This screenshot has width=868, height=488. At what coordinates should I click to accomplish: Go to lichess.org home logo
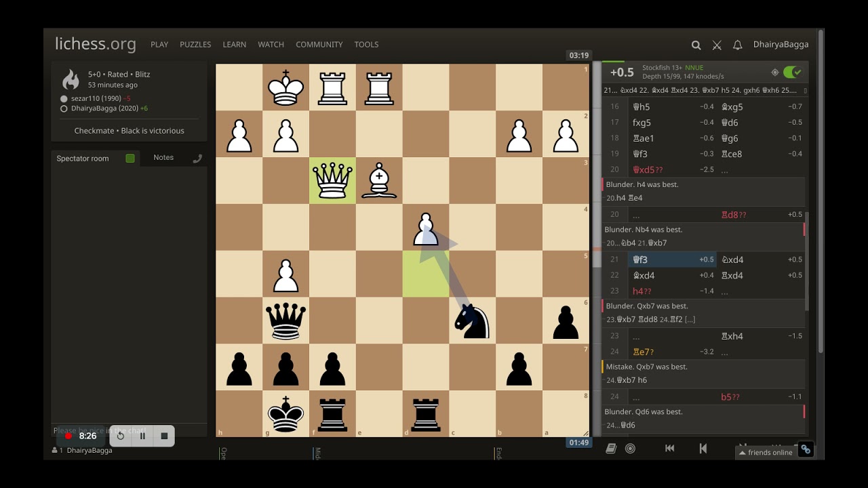(x=96, y=44)
